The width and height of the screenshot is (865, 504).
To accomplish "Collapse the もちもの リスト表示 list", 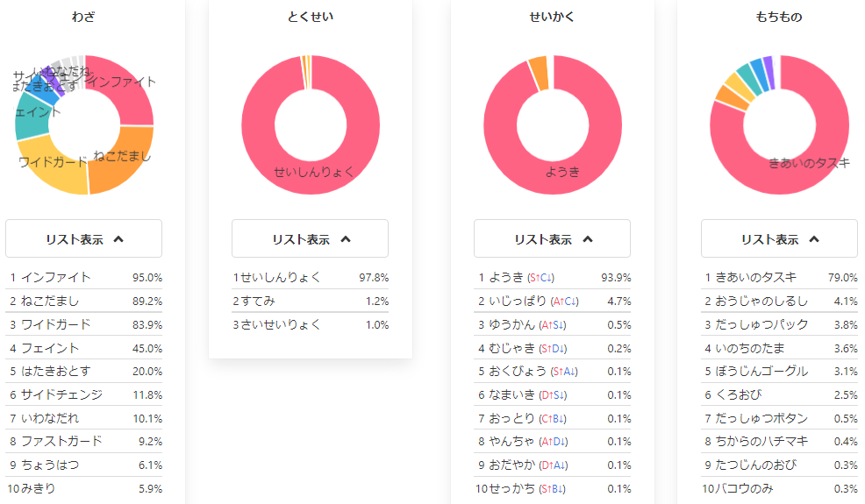I will pyautogui.click(x=779, y=238).
